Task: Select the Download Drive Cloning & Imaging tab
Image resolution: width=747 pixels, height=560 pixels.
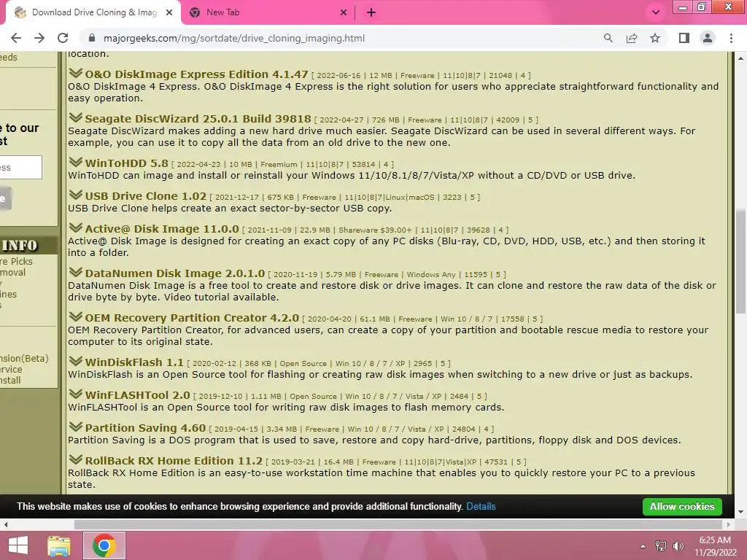Action: pos(93,13)
